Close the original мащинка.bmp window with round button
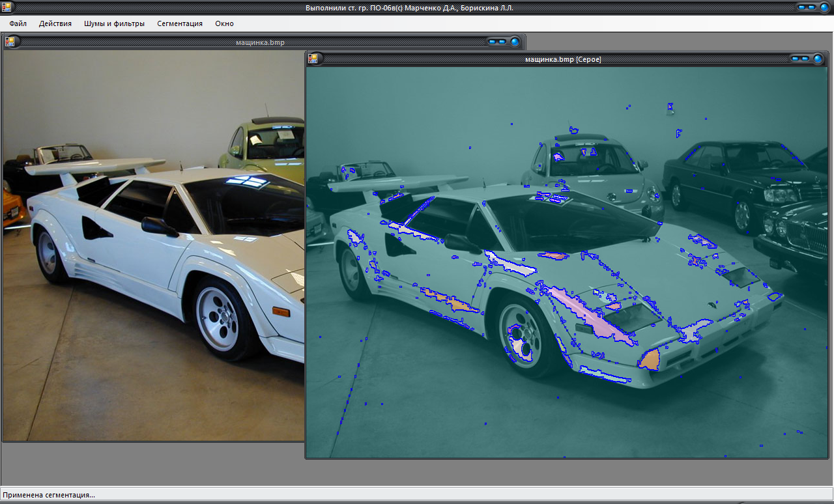The image size is (834, 504). 515,42
